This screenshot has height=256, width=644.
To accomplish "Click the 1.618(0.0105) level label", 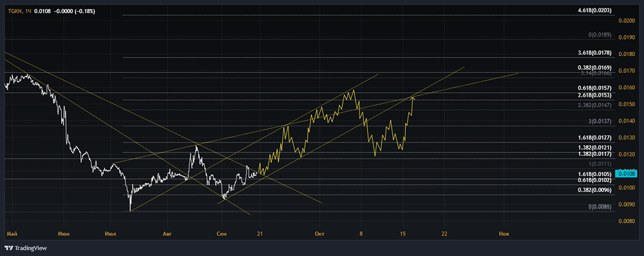I will coord(594,174).
